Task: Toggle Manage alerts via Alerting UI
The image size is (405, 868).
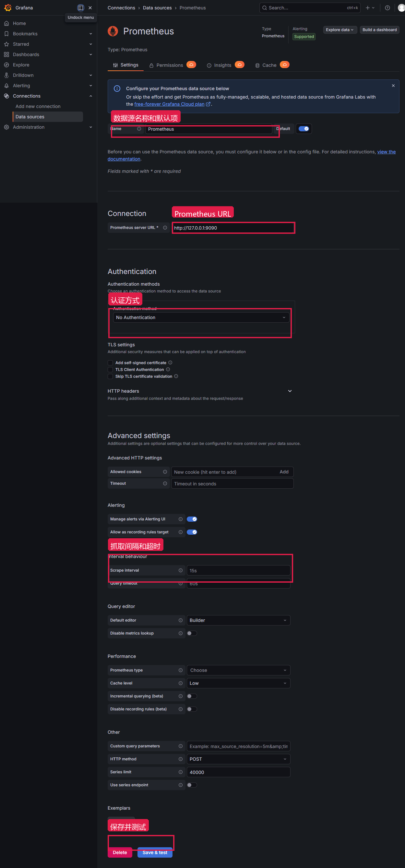Action: tap(192, 519)
